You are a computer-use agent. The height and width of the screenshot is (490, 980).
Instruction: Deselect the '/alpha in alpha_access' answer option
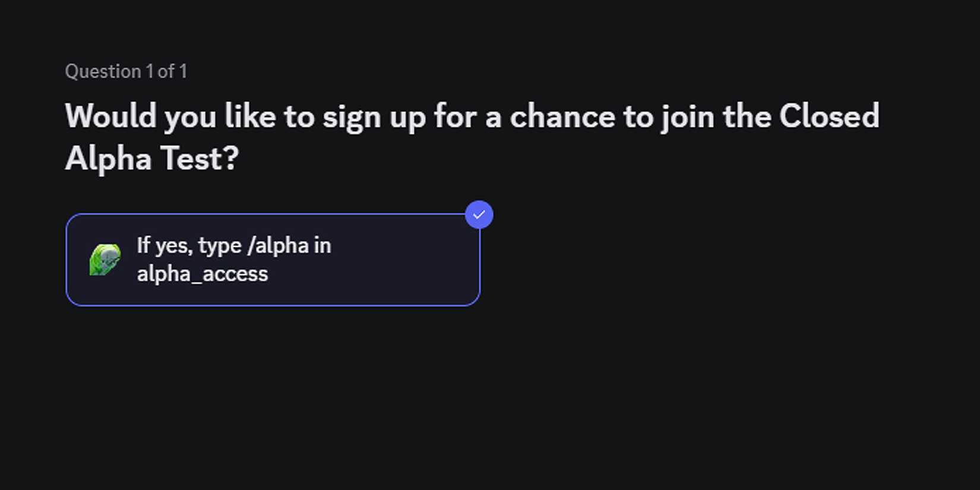coord(273,260)
